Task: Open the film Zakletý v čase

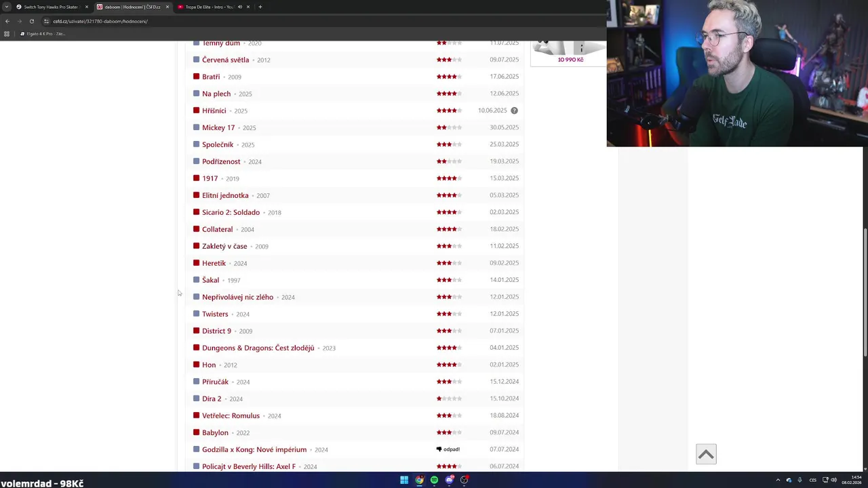Action: coord(224,246)
